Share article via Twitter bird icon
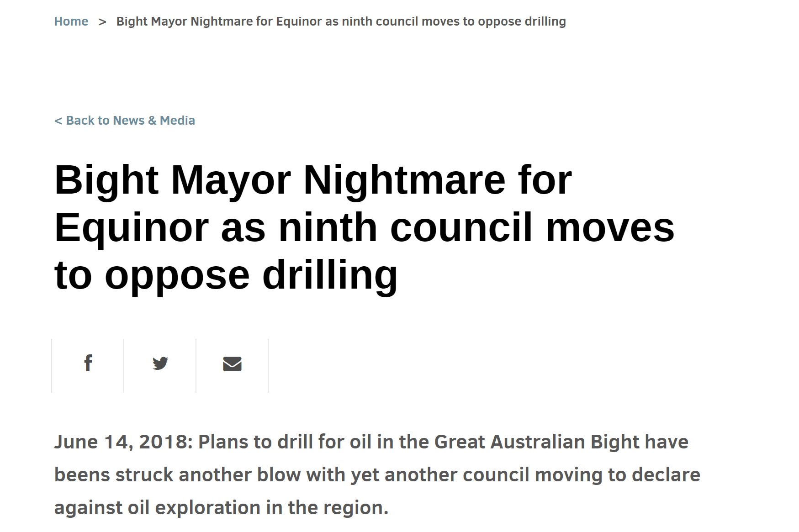The height and width of the screenshot is (532, 799). click(x=160, y=363)
